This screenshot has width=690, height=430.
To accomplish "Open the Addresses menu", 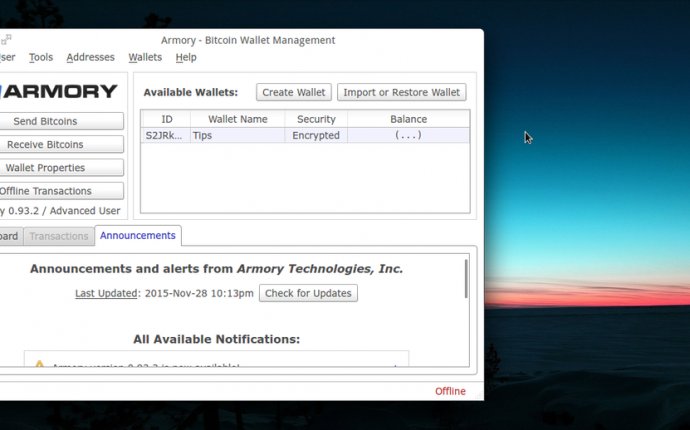I will click(90, 57).
